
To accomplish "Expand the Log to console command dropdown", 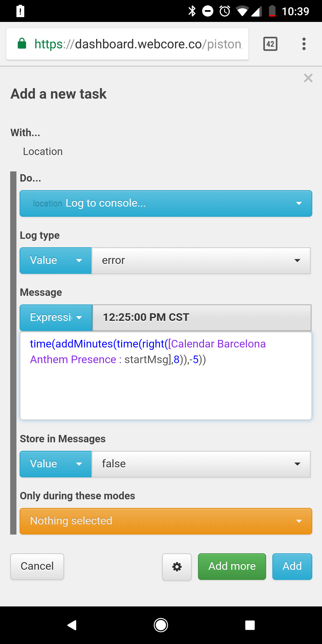I will coord(166,203).
